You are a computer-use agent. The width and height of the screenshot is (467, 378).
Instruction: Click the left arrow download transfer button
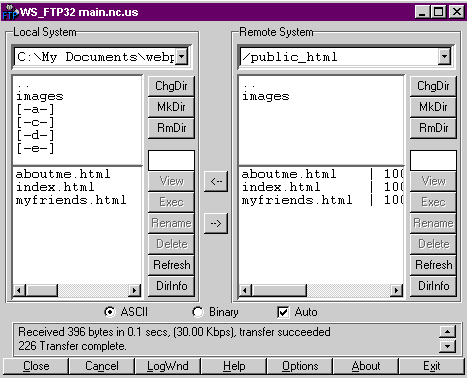pyautogui.click(x=216, y=181)
